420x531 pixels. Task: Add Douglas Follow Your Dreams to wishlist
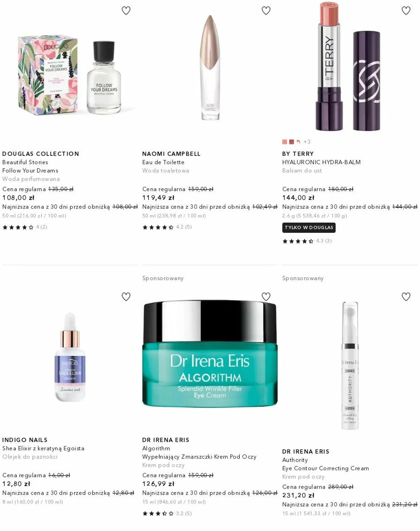click(x=126, y=11)
